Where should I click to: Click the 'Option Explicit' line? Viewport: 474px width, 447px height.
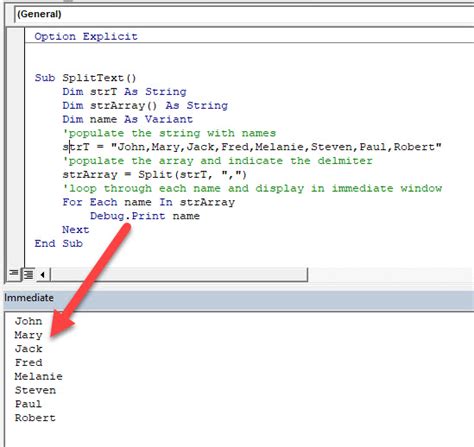86,37
